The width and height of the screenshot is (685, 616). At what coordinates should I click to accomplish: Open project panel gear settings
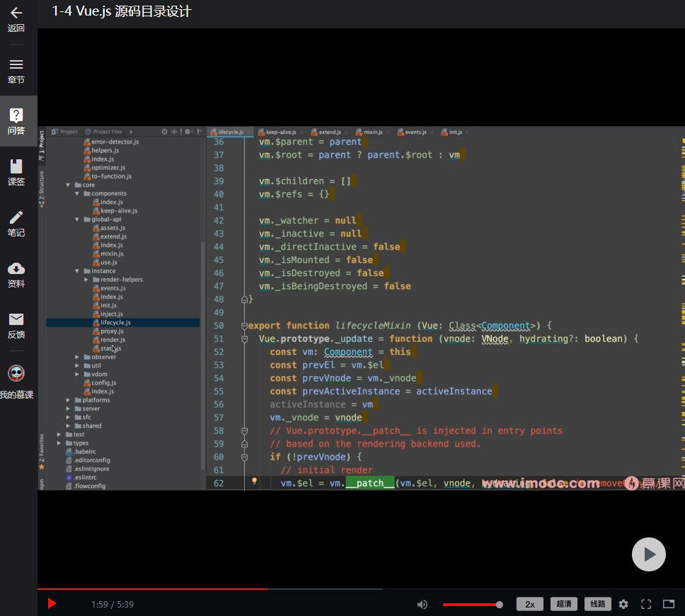[x=188, y=132]
